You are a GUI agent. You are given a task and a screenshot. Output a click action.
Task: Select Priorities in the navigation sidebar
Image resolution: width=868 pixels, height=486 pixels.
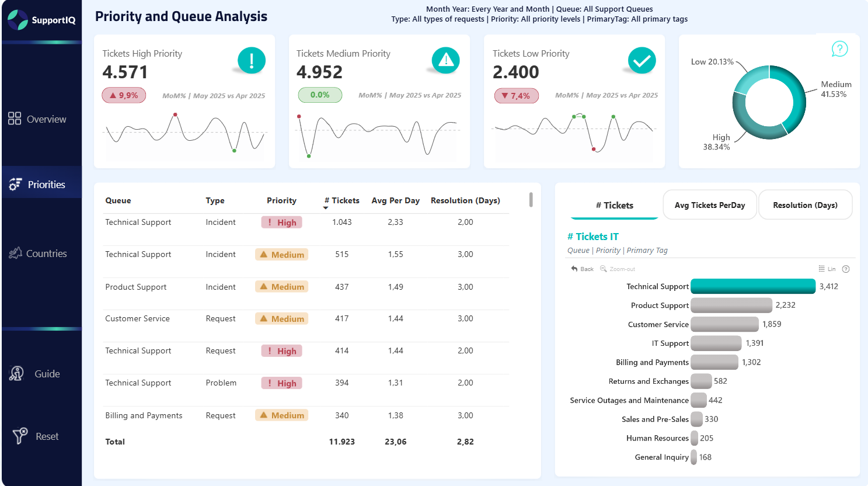(37, 185)
